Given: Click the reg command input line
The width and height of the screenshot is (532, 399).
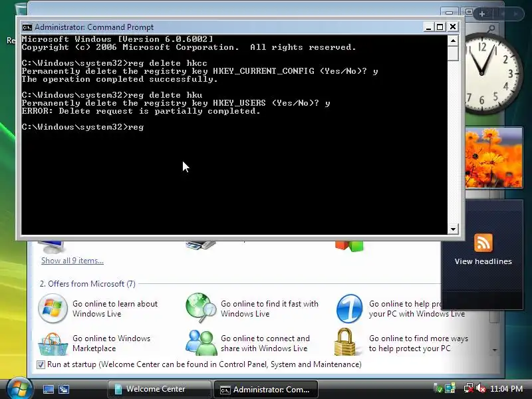Looking at the screenshot, I should (82, 127).
